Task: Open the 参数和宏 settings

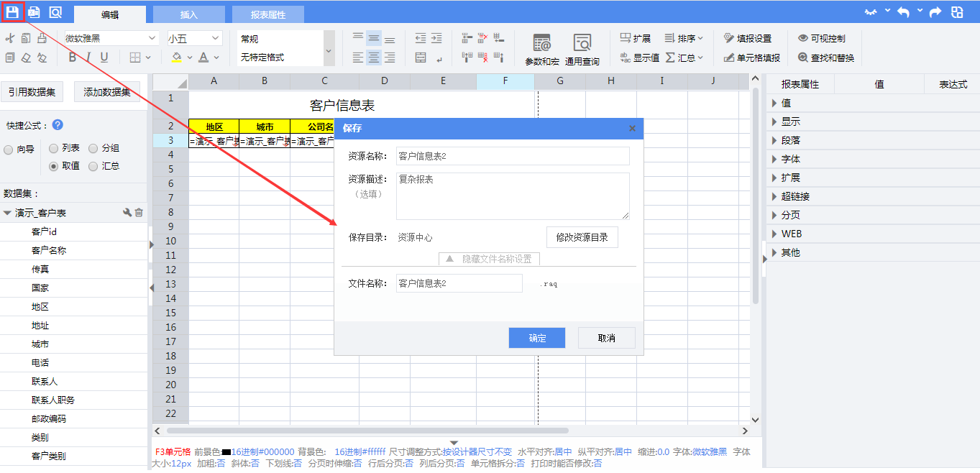Action: (541, 49)
